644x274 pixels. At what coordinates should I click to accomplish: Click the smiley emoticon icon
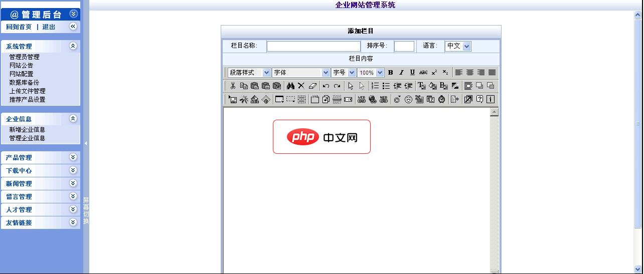[408, 99]
